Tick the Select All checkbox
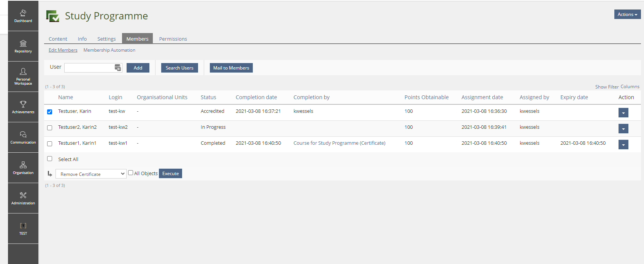644x264 pixels. pyautogui.click(x=49, y=159)
